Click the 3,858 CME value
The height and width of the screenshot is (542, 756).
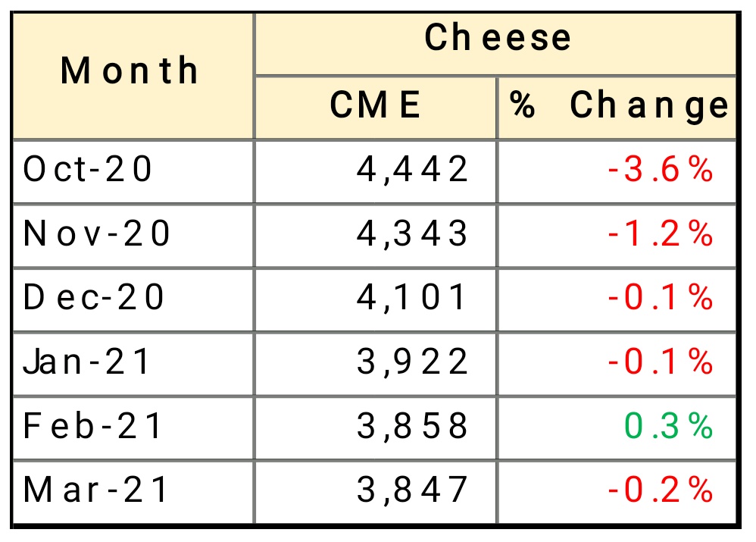pyautogui.click(x=413, y=426)
